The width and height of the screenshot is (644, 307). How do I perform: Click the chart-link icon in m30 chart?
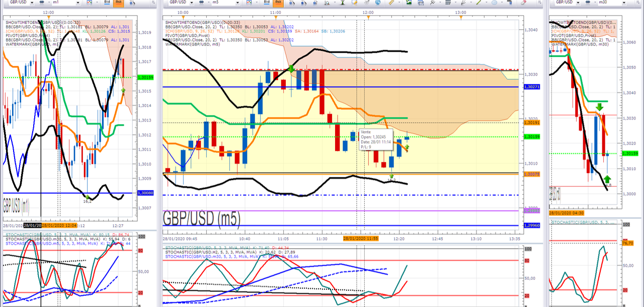coord(588,3)
